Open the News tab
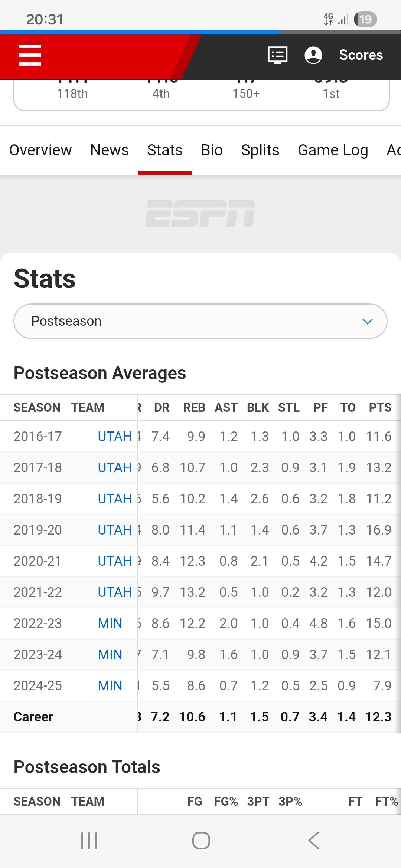 point(110,150)
